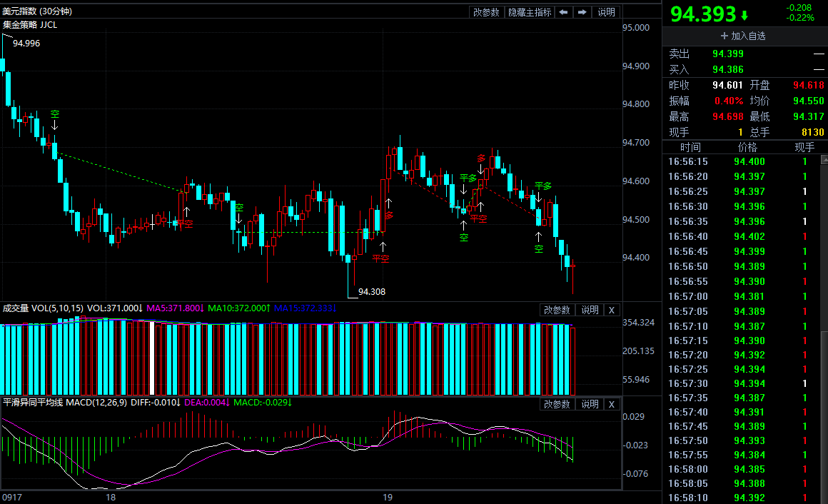Click 改参数 in the main chart toolbar

coord(486,12)
